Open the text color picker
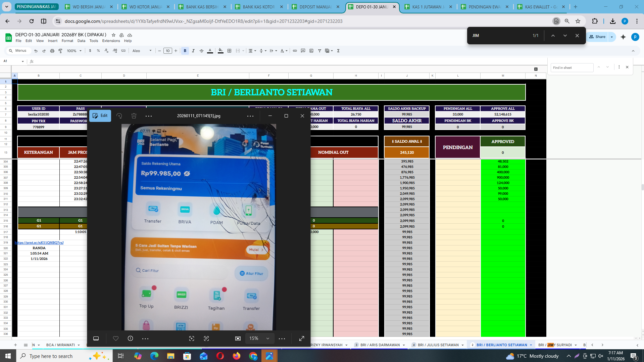This screenshot has width=644, height=362. [210, 51]
